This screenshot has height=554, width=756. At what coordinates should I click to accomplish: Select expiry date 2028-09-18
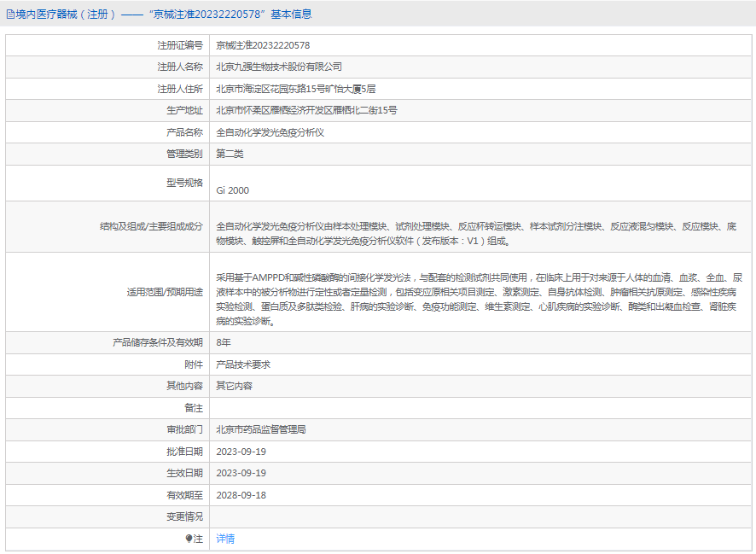241,495
